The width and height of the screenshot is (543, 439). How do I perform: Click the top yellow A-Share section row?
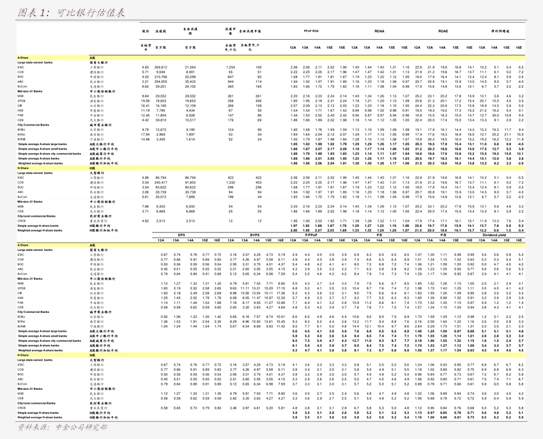tap(271, 57)
